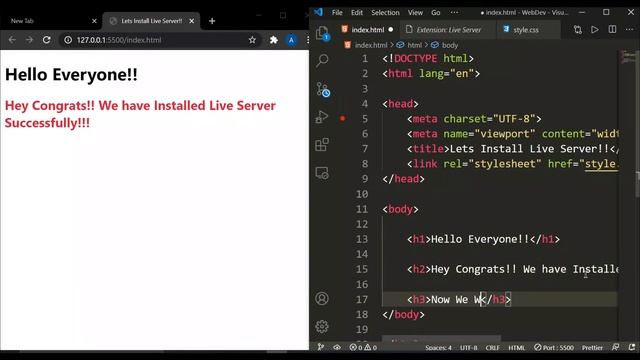
Task: Open the Accounts menu in the activity bar
Action: pyautogui.click(x=322, y=298)
